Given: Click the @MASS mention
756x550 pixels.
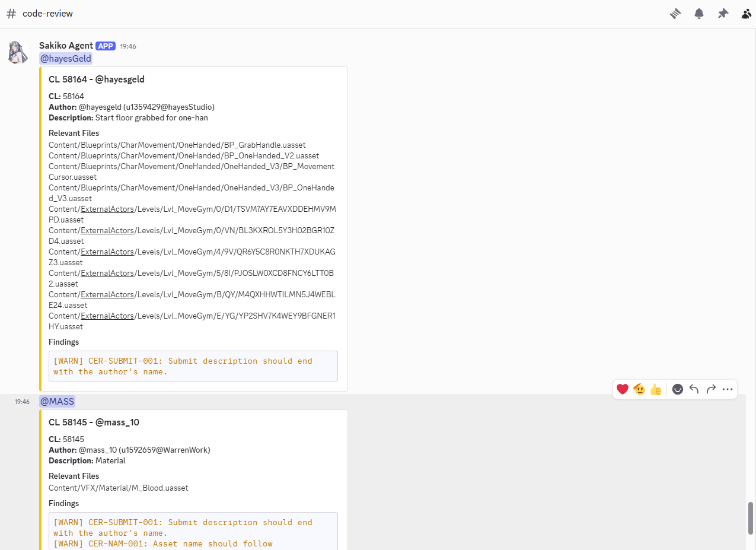Looking at the screenshot, I should pyautogui.click(x=58, y=401).
